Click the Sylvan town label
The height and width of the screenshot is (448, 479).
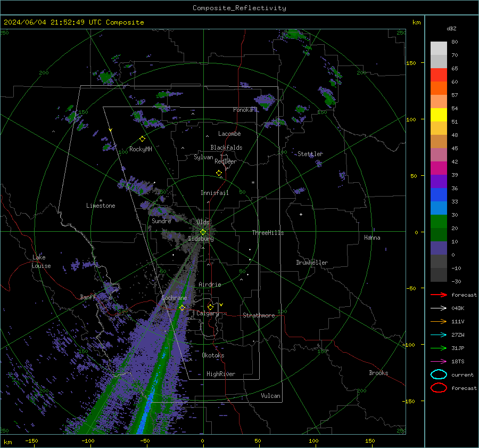[x=203, y=157]
